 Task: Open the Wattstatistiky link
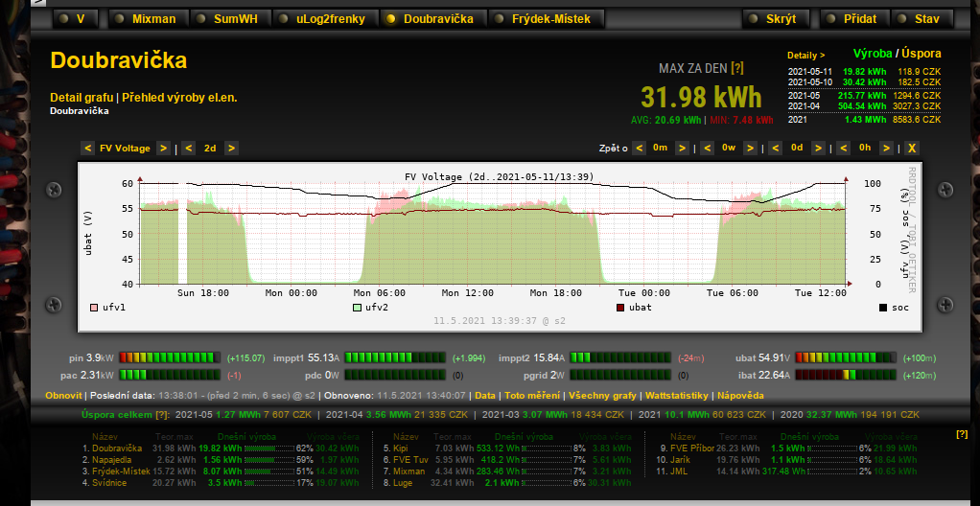[677, 396]
